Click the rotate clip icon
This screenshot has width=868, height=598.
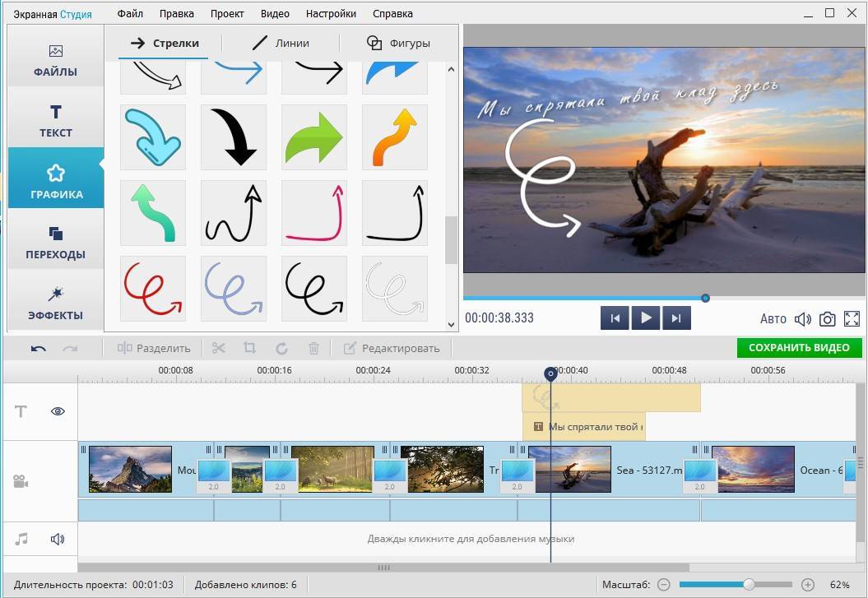[281, 348]
